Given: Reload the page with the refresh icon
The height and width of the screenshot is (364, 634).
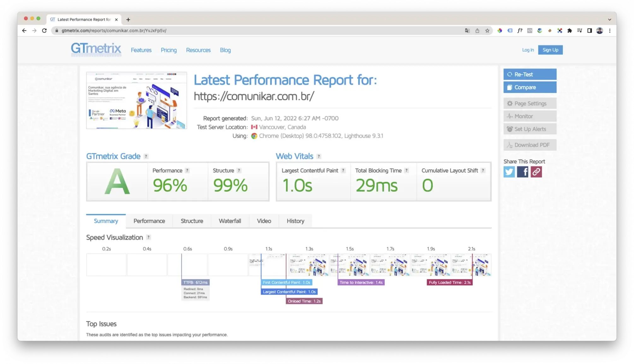Looking at the screenshot, I should click(x=44, y=31).
